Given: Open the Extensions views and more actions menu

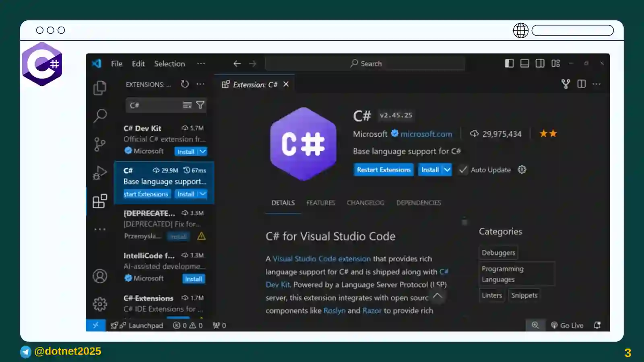Looking at the screenshot, I should click(x=200, y=84).
